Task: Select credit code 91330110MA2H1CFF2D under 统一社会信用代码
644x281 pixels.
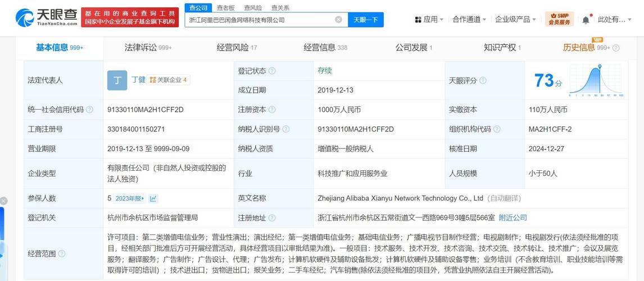Action: click(x=146, y=110)
